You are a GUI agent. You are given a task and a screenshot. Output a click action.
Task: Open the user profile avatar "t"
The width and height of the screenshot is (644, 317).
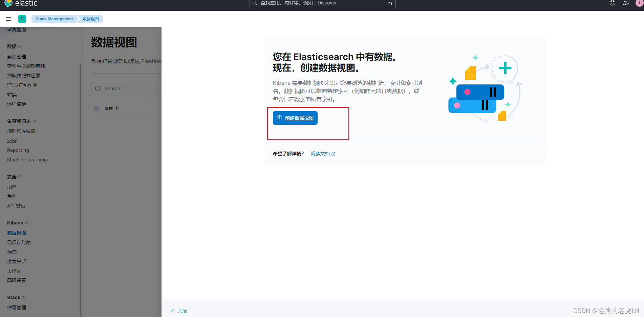click(639, 3)
